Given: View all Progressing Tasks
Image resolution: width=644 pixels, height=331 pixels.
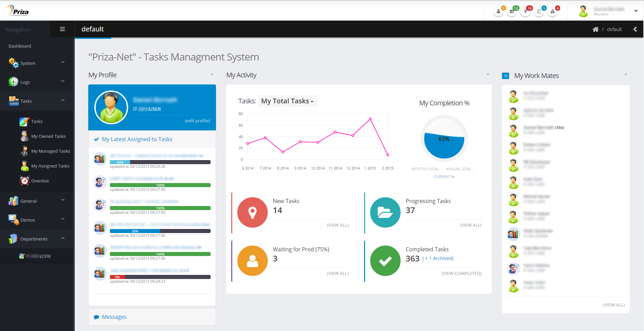Looking at the screenshot, I should pyautogui.click(x=471, y=225).
